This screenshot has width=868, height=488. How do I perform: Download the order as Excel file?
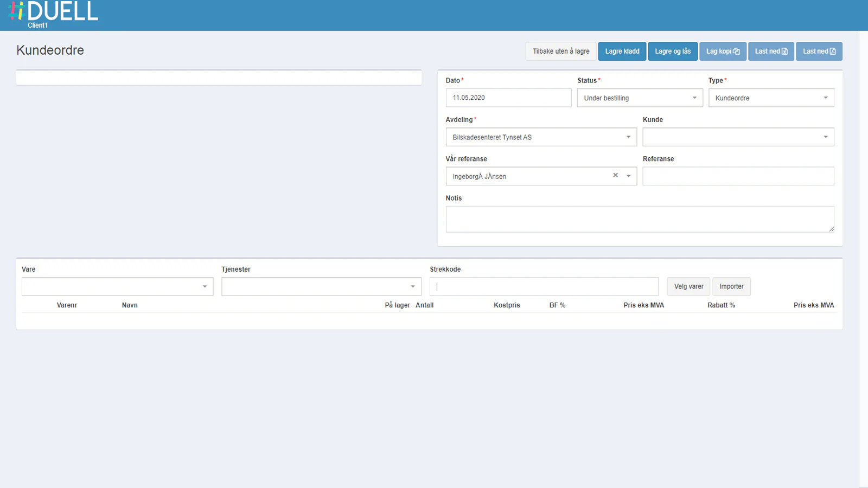(x=771, y=52)
